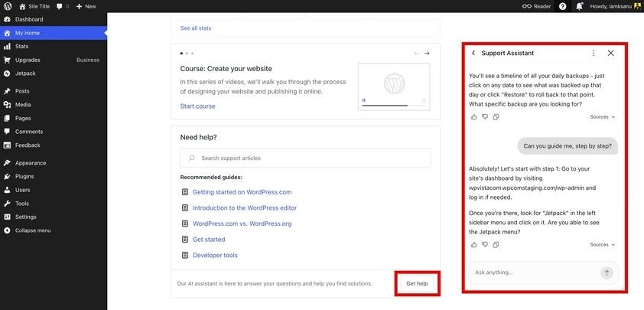Open Settings in the sidebar
The height and width of the screenshot is (310, 644).
click(x=54, y=217)
